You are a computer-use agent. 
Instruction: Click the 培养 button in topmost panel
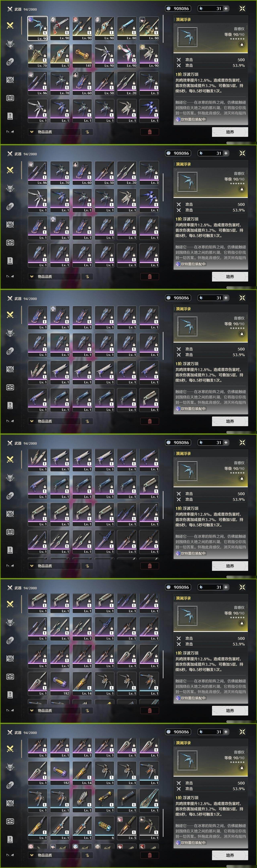230,132
